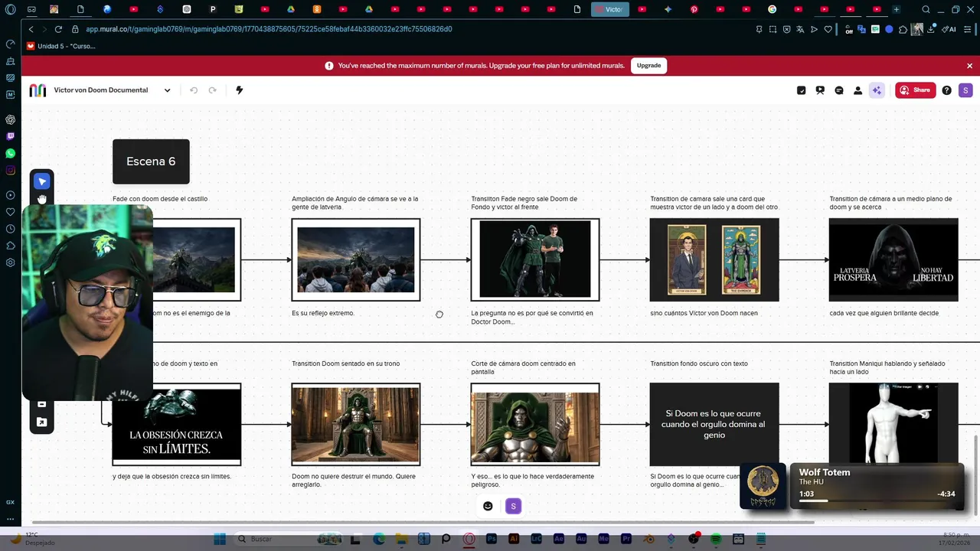
Task: Open the export icon at the left toolbar bottom
Action: (42, 422)
